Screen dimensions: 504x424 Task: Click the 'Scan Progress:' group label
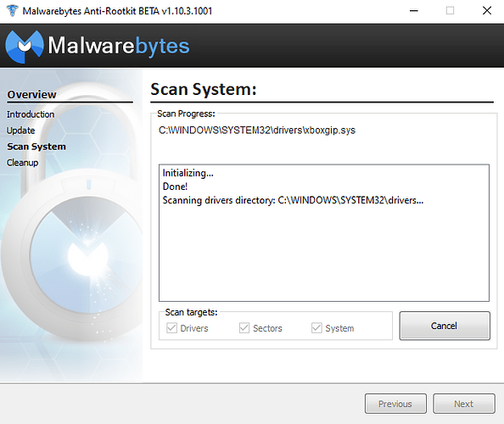186,114
